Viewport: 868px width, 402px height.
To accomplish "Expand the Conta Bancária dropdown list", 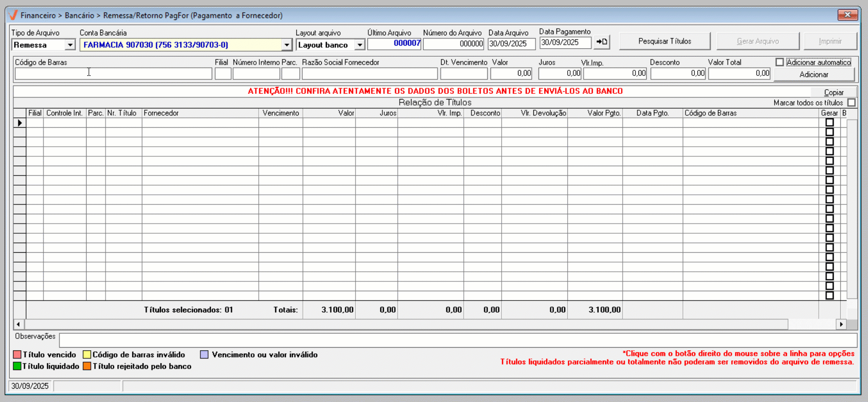I will click(286, 45).
